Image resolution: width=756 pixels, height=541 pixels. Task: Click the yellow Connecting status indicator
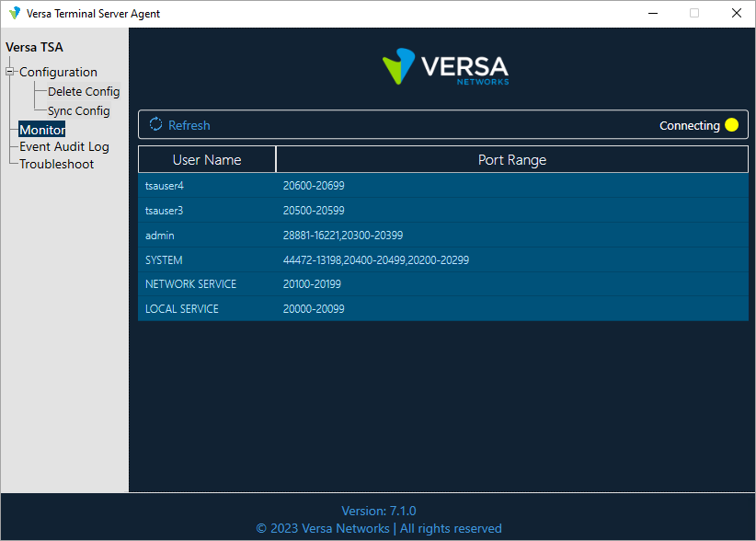coord(731,125)
